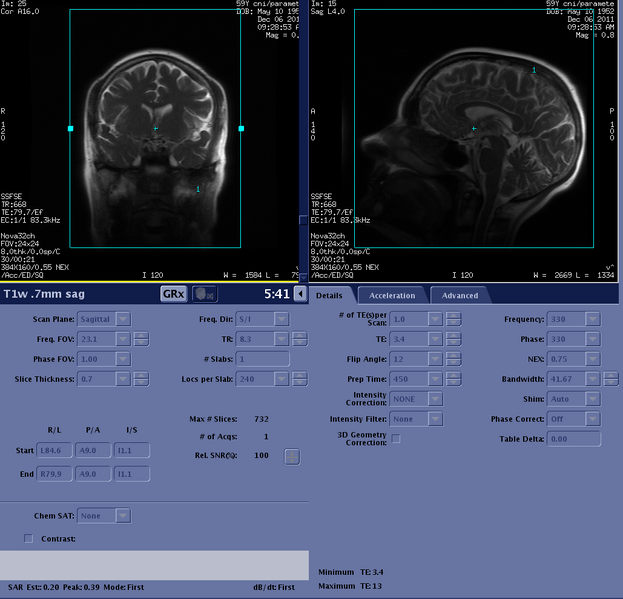Image resolution: width=623 pixels, height=599 pixels.
Task: Click the Table Delta field
Action: click(x=574, y=439)
